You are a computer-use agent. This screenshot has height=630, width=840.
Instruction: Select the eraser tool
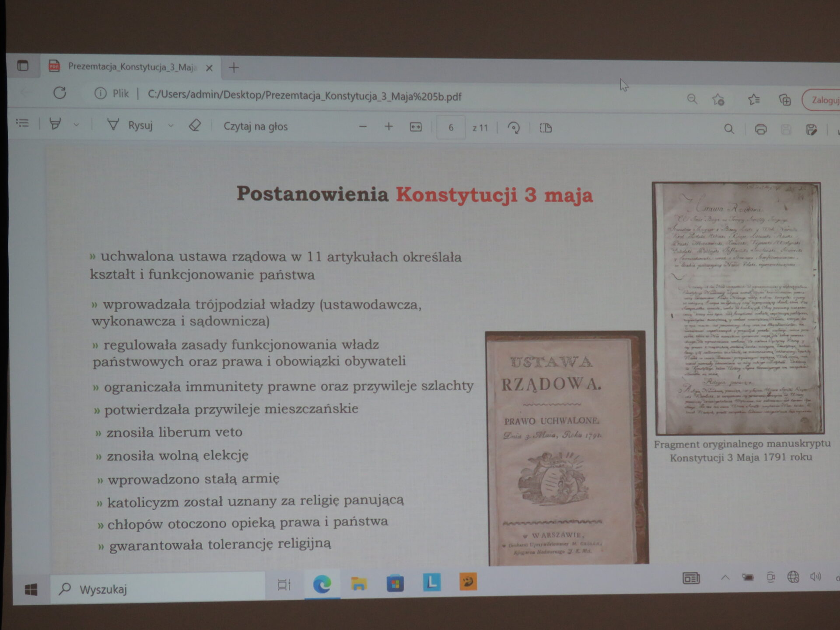pos(195,126)
